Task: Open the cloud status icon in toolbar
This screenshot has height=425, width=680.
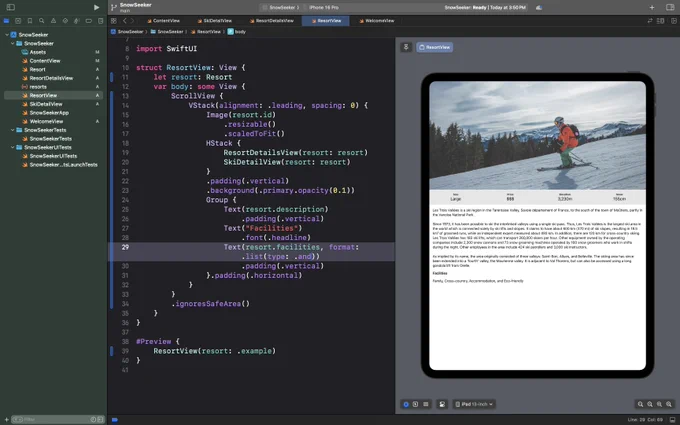Action: click(x=539, y=7)
